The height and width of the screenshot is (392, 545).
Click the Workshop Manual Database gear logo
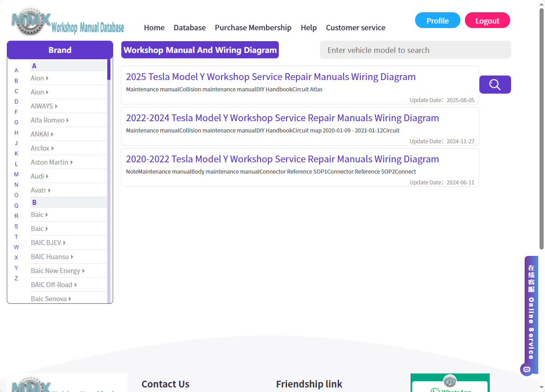tap(67, 22)
